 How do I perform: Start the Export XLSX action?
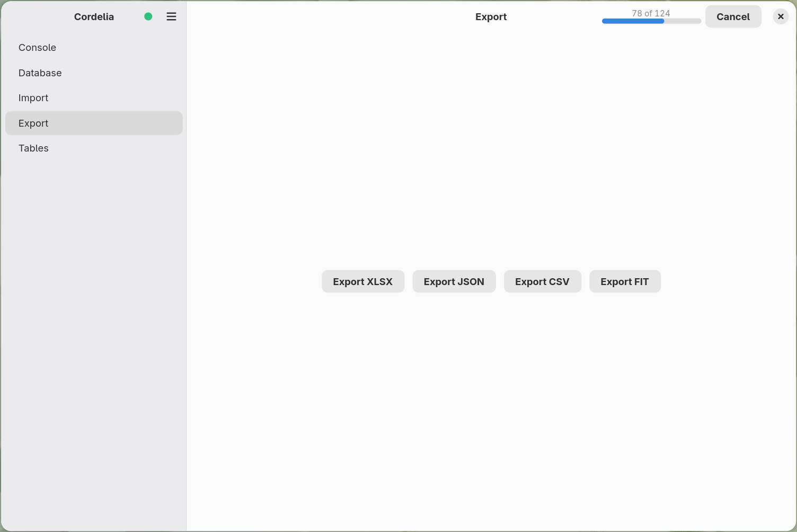(363, 281)
